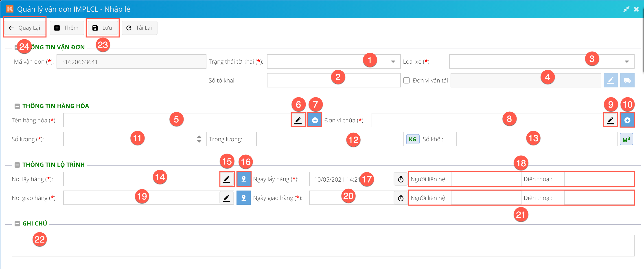Enable the Đơn vị vận tải checkbox
This screenshot has width=644, height=269.
(x=407, y=80)
